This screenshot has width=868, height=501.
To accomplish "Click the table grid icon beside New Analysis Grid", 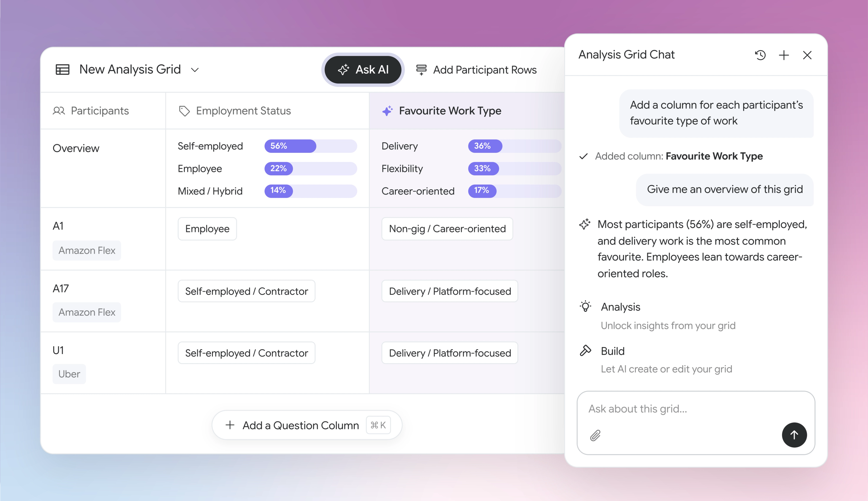I will [62, 69].
